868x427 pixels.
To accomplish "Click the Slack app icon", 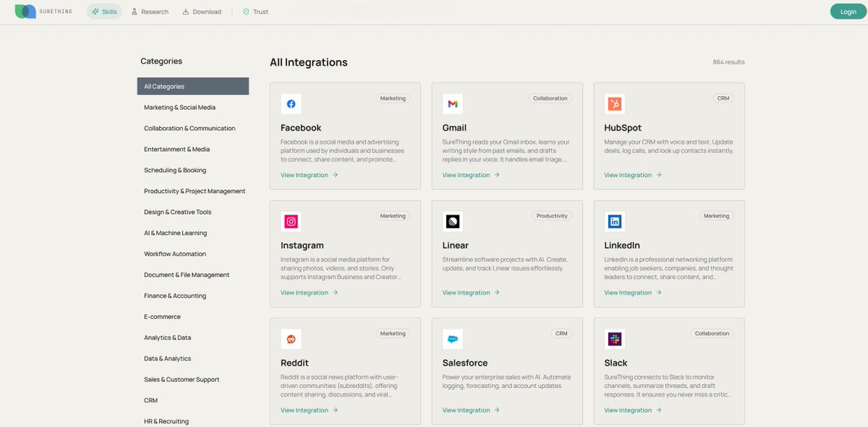I will [x=615, y=339].
